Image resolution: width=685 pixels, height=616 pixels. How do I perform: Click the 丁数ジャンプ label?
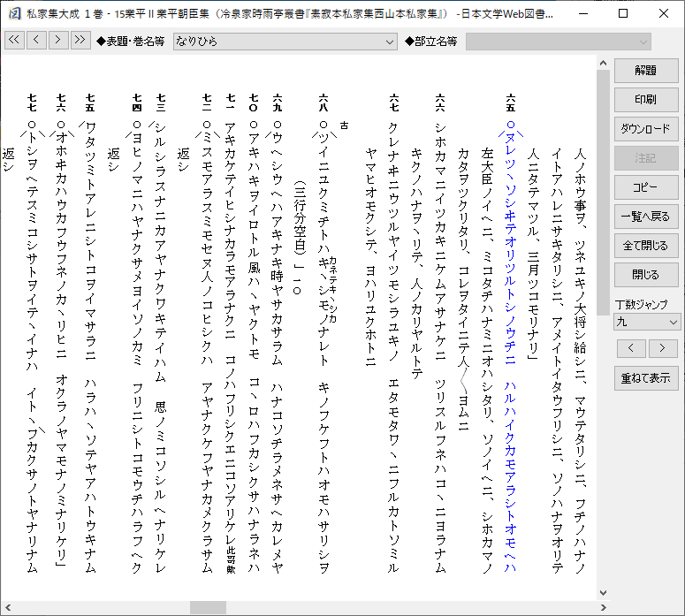[x=641, y=305]
